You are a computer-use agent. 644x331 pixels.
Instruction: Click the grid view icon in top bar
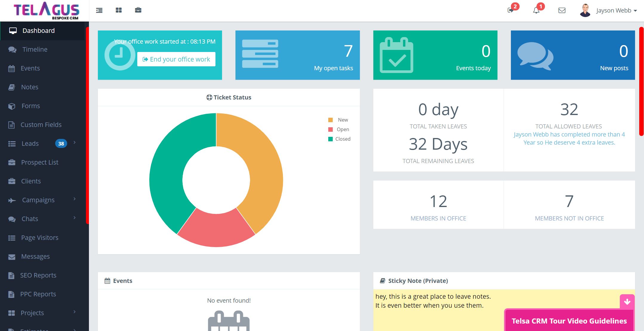119,10
